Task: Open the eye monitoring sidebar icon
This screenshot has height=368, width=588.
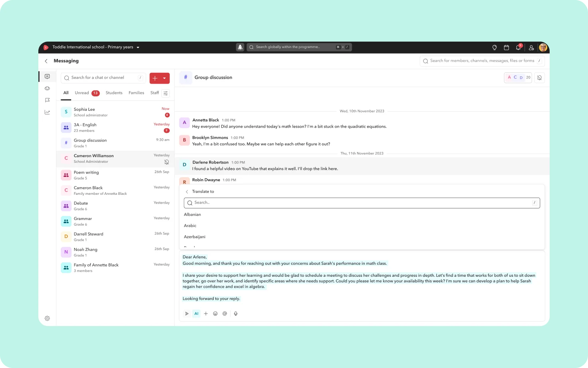Action: (x=47, y=88)
